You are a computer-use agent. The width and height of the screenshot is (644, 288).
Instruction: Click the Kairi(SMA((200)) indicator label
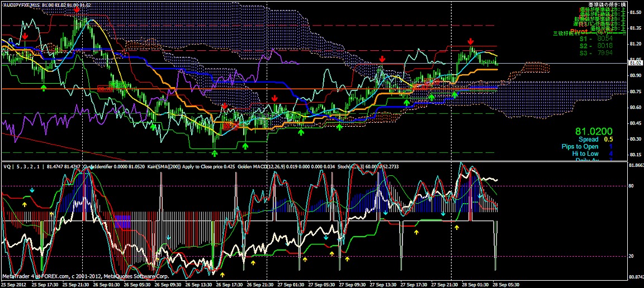point(163,166)
